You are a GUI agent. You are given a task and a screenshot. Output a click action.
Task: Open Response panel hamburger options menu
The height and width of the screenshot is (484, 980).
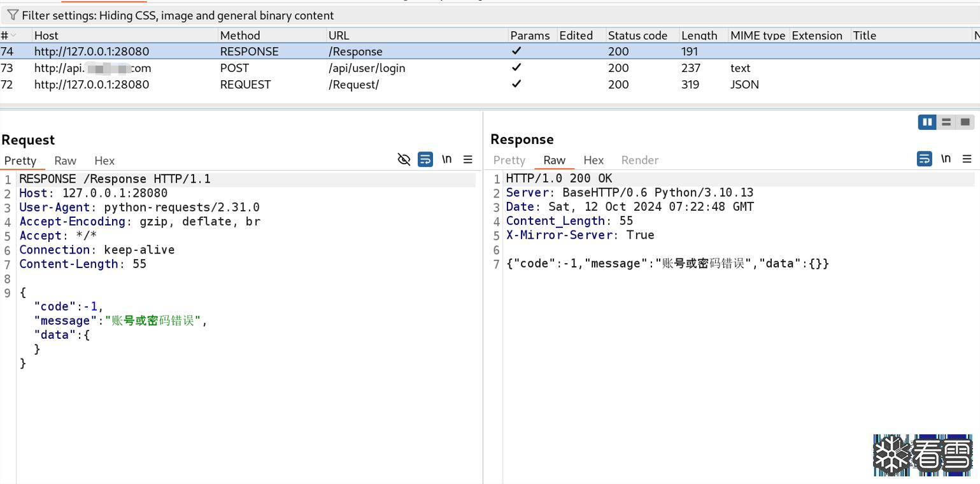pos(967,159)
